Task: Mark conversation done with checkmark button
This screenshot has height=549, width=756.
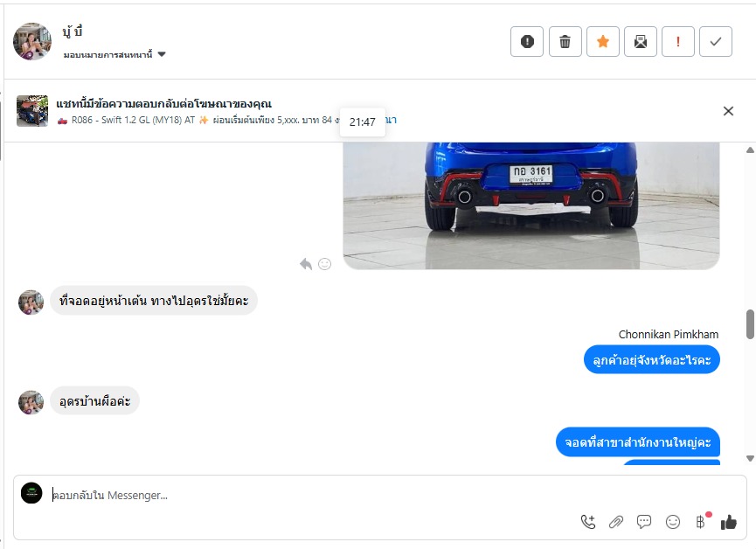Action: pos(716,41)
